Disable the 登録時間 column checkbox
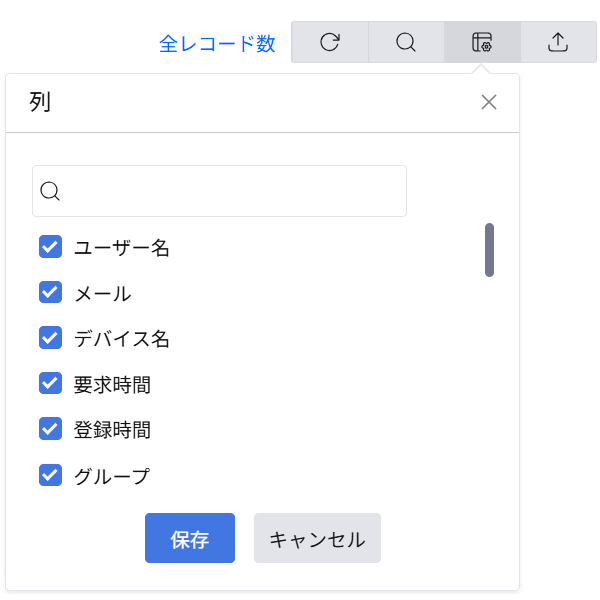The image size is (600, 600). click(x=50, y=429)
